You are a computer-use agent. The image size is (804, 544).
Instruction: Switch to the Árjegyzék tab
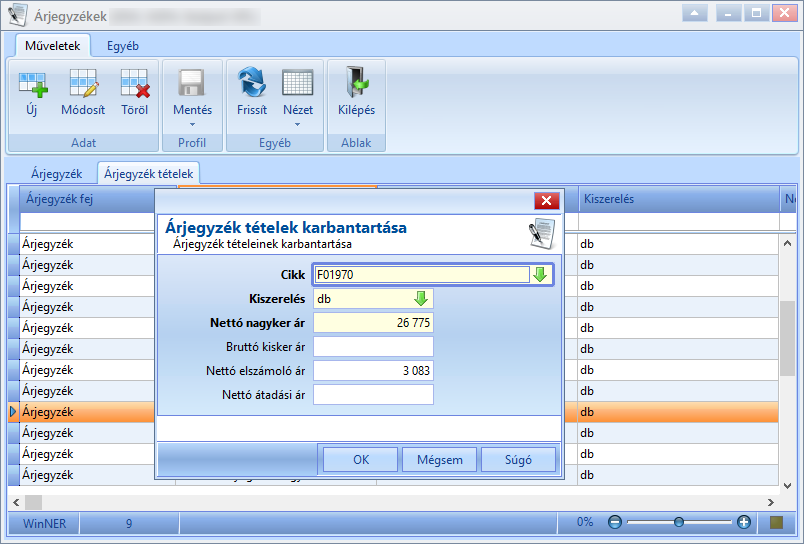[x=56, y=174]
